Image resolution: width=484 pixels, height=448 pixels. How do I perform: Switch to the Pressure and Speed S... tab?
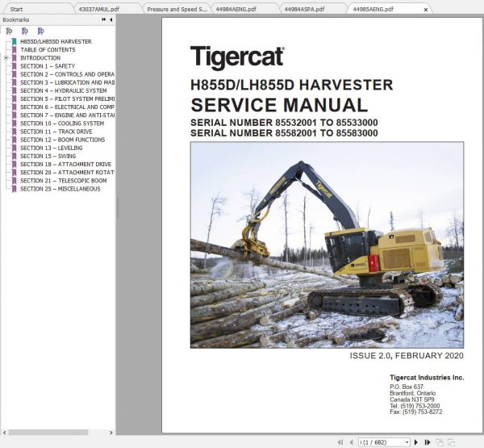[x=177, y=9]
